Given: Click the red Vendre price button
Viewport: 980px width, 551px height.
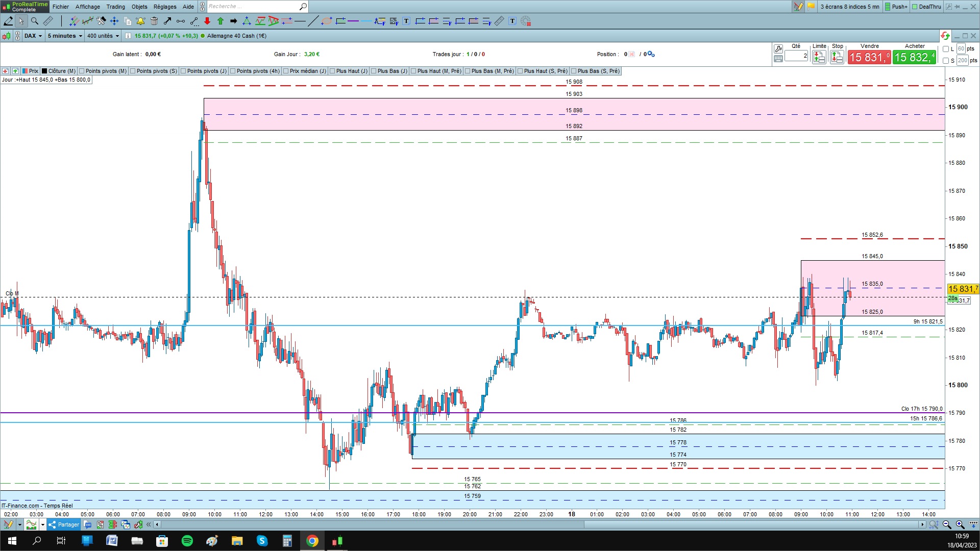Looking at the screenshot, I should 869,57.
